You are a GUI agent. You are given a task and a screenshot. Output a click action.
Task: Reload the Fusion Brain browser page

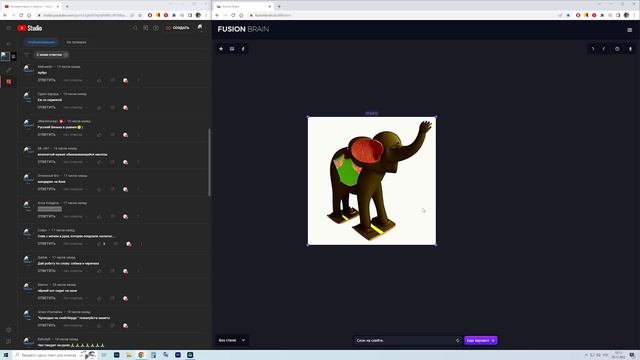point(233,15)
